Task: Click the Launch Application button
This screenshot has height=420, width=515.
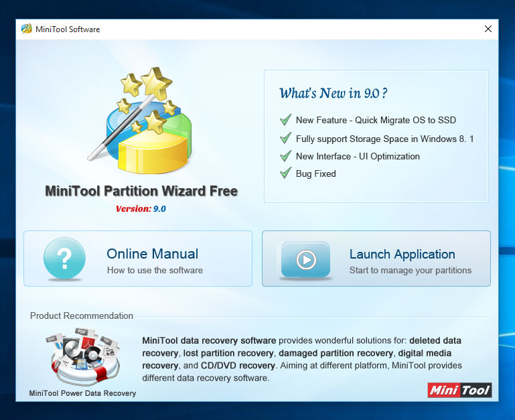Action: pyautogui.click(x=376, y=259)
